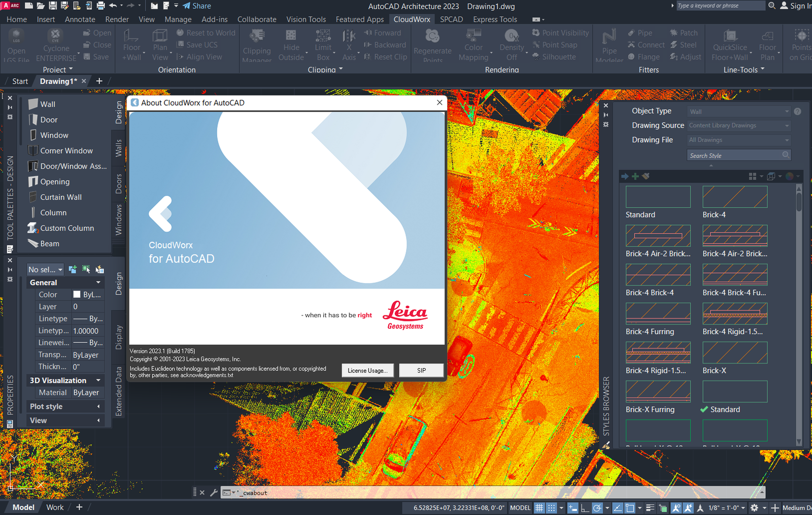Viewport: 812px width, 515px height.
Task: Open the No selection dropdown in Properties
Action: pos(45,269)
